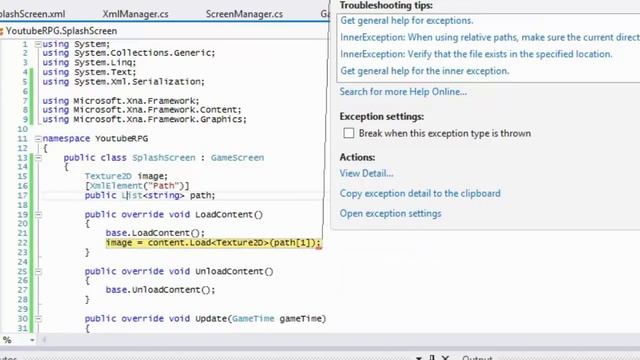Open the editor zoom percentage dropdown
Viewport: 640px width, 360px height.
32,340
